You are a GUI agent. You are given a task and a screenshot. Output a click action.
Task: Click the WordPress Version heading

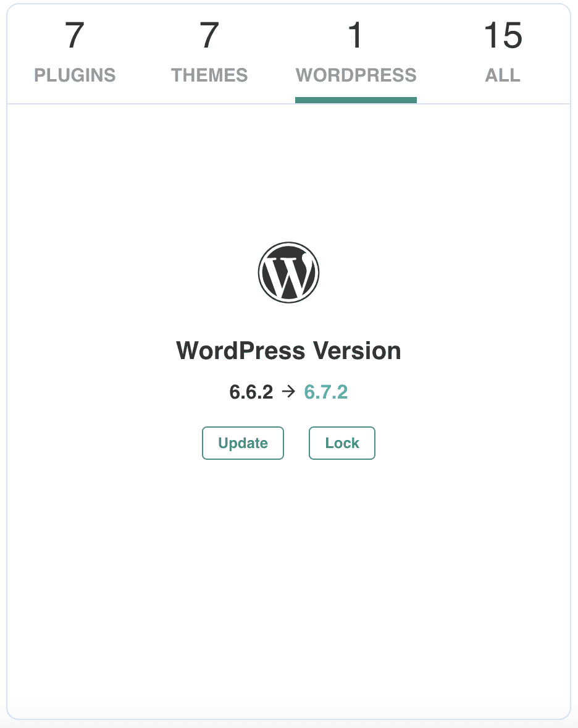click(288, 350)
